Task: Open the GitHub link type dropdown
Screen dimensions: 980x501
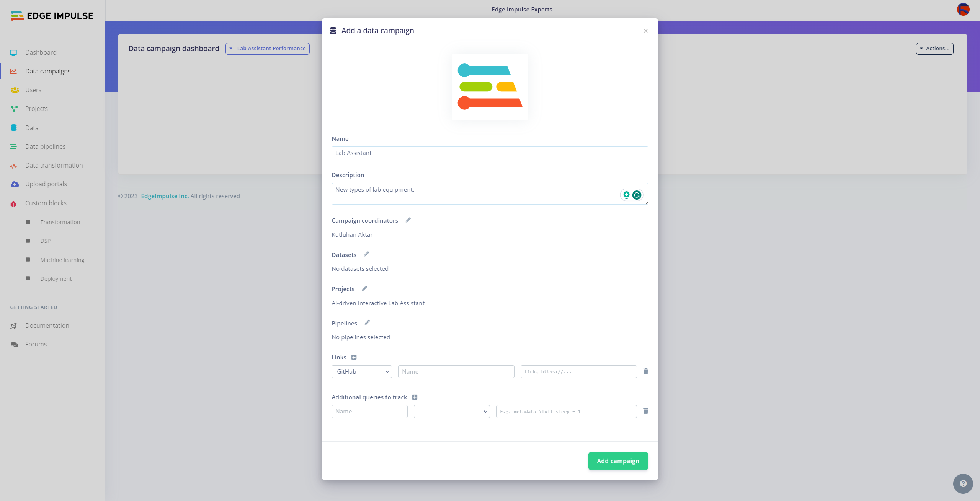Action: (x=361, y=372)
